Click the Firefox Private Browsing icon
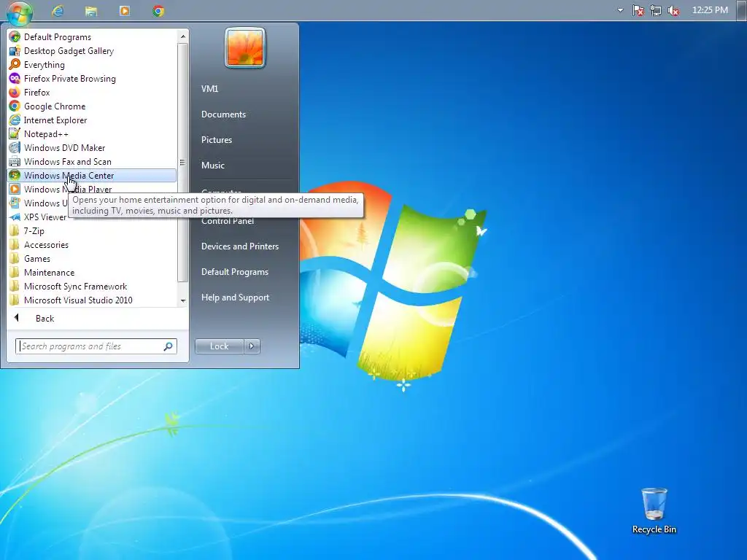 (x=15, y=78)
